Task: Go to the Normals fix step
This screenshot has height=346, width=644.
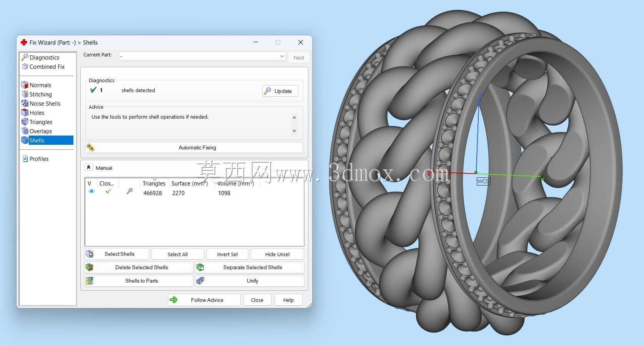Action: [40, 85]
